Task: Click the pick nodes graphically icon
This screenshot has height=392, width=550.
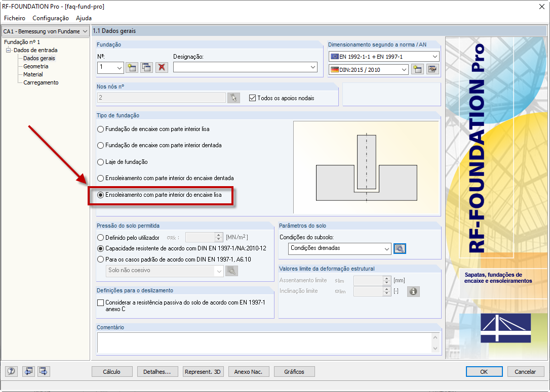Action: tap(233, 98)
